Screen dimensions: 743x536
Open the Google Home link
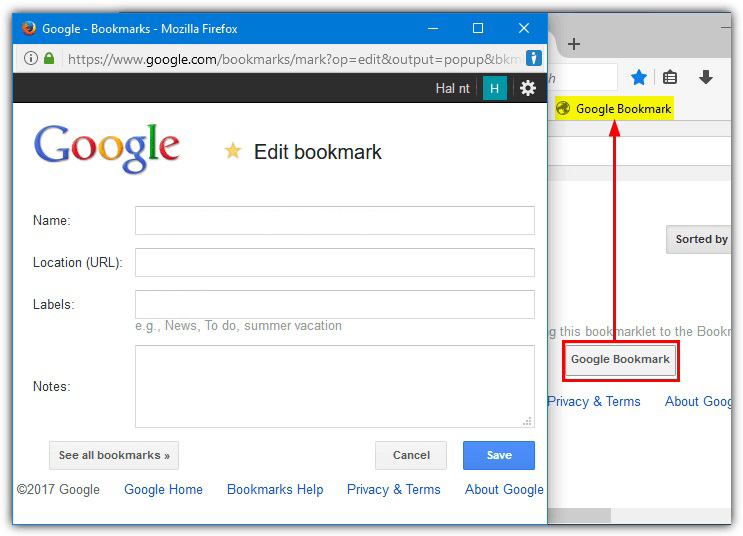[x=163, y=489]
